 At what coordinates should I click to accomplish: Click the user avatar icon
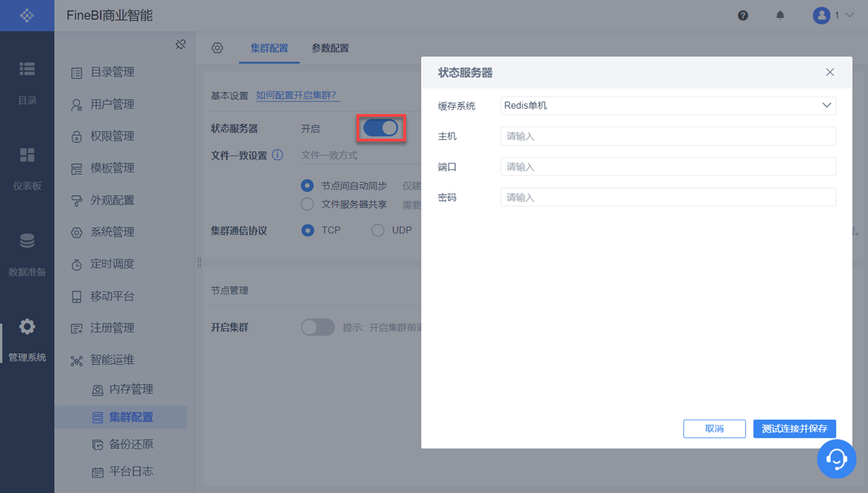tap(821, 15)
